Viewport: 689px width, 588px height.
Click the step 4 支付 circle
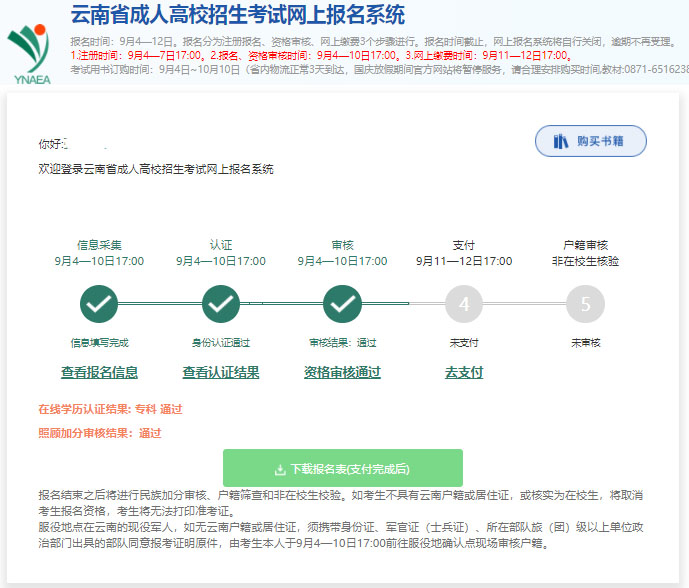click(x=464, y=303)
